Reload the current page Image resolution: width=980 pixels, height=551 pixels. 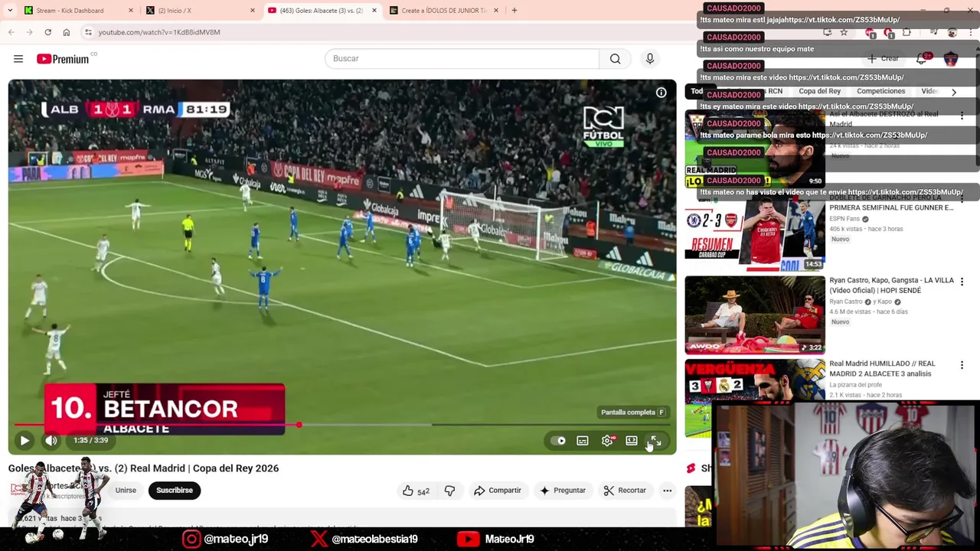[x=47, y=32]
